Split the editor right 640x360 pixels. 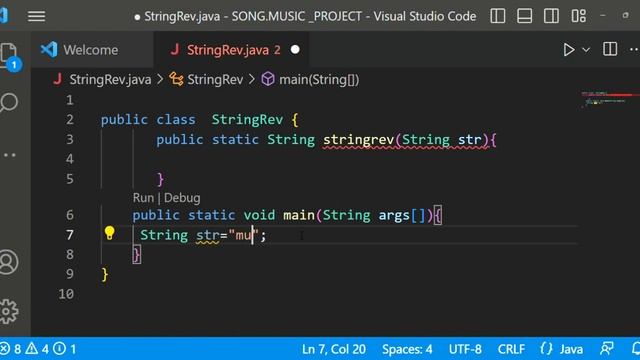[x=610, y=49]
